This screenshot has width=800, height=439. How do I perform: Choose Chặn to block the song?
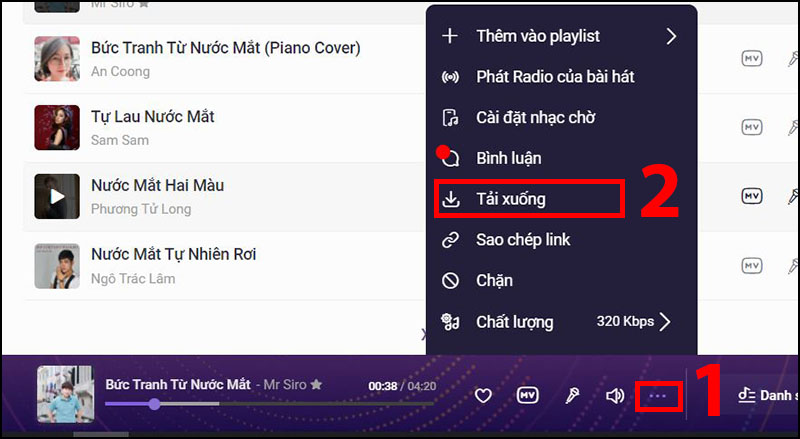pyautogui.click(x=561, y=281)
